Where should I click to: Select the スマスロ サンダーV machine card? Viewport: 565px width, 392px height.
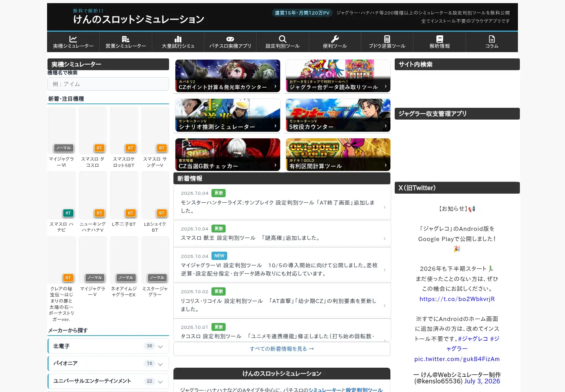click(x=155, y=138)
